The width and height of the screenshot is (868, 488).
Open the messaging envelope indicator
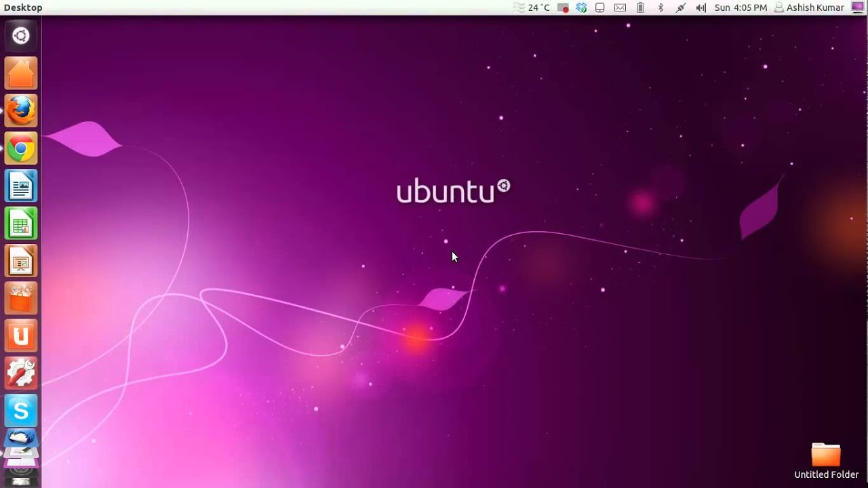(x=620, y=7)
